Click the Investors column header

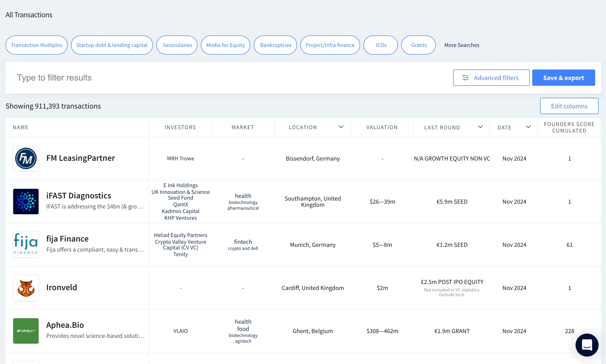point(180,127)
